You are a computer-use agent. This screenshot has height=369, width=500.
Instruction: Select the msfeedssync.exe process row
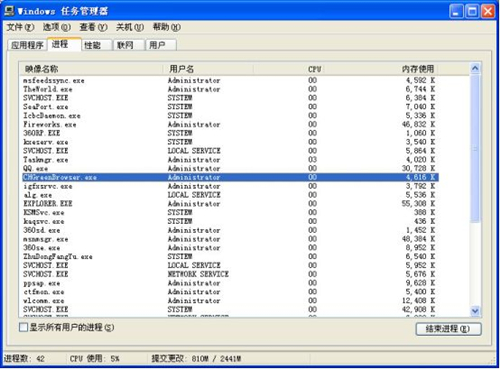[230, 80]
